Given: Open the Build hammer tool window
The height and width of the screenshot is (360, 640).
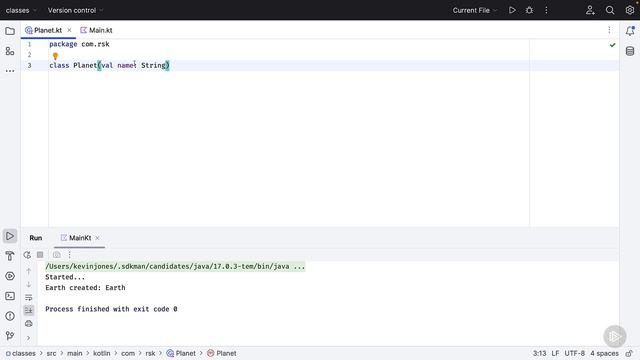Looking at the screenshot, I should pos(10,256).
